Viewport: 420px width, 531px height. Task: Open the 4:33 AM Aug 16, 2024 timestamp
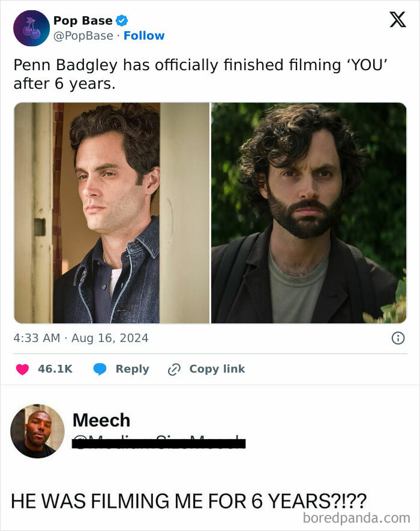coord(80,338)
